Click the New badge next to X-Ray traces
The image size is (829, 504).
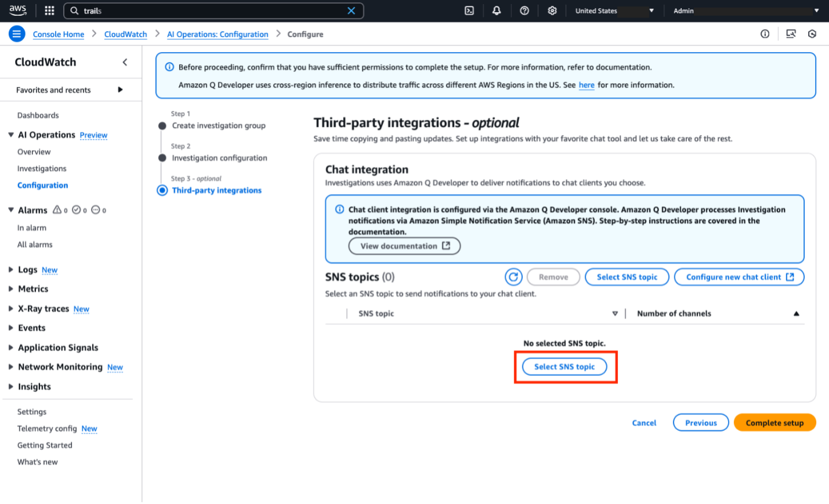pos(81,309)
